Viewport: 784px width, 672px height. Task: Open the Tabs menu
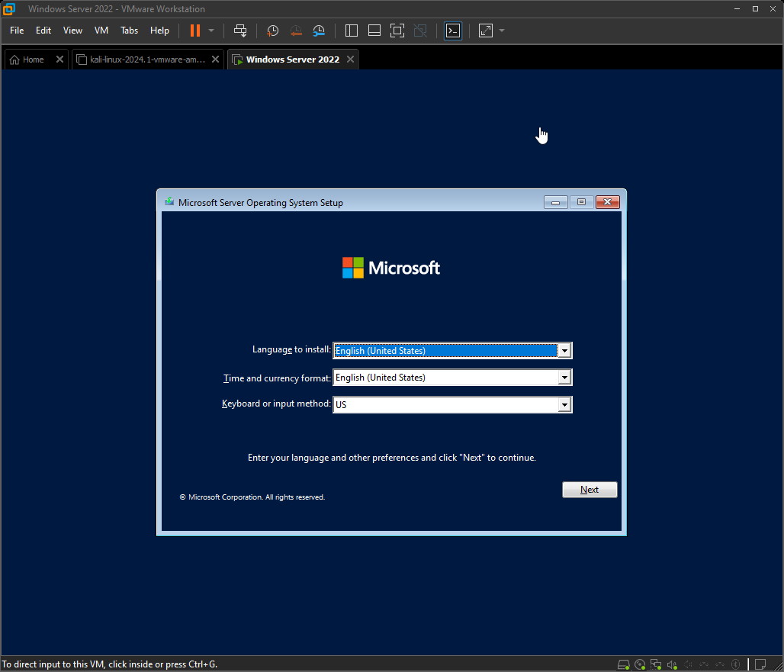point(129,31)
